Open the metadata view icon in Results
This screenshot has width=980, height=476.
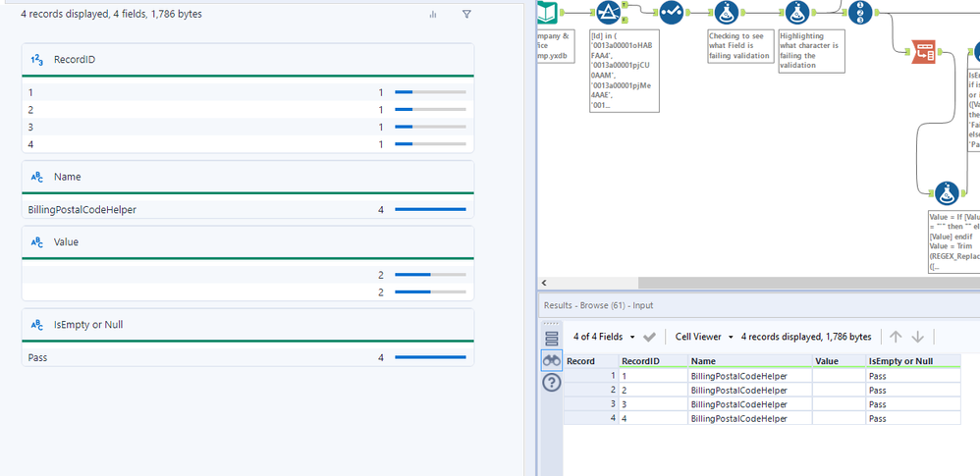pyautogui.click(x=551, y=338)
